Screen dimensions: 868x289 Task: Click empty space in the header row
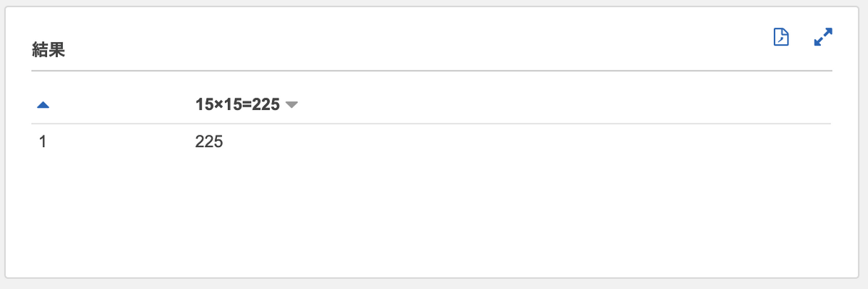click(x=564, y=105)
